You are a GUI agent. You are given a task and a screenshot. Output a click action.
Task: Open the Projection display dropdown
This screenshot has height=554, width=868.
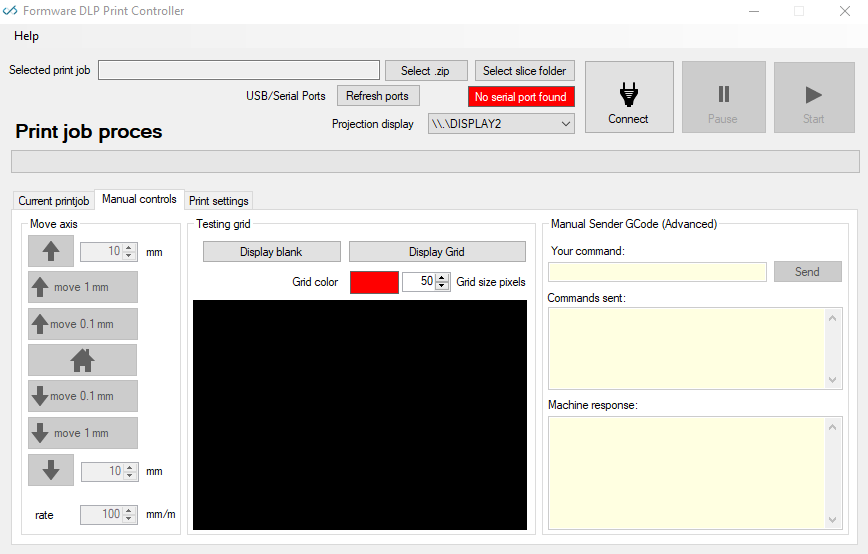[565, 124]
